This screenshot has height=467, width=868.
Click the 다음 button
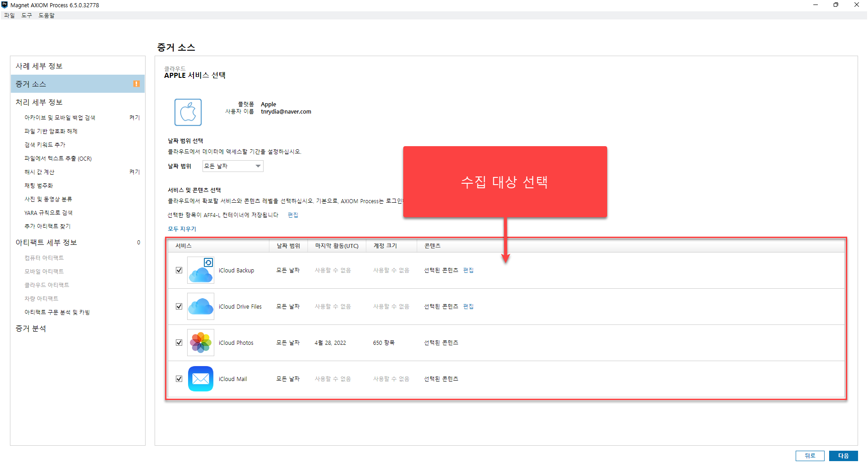tap(843, 456)
